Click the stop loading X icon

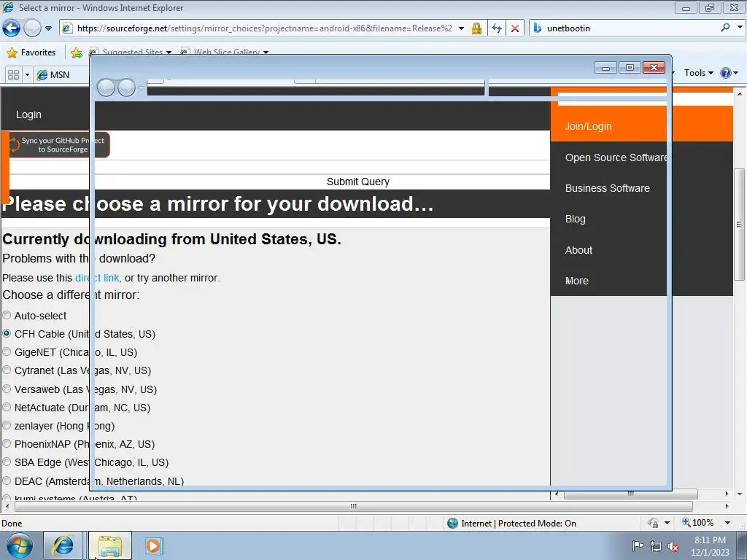tap(515, 28)
